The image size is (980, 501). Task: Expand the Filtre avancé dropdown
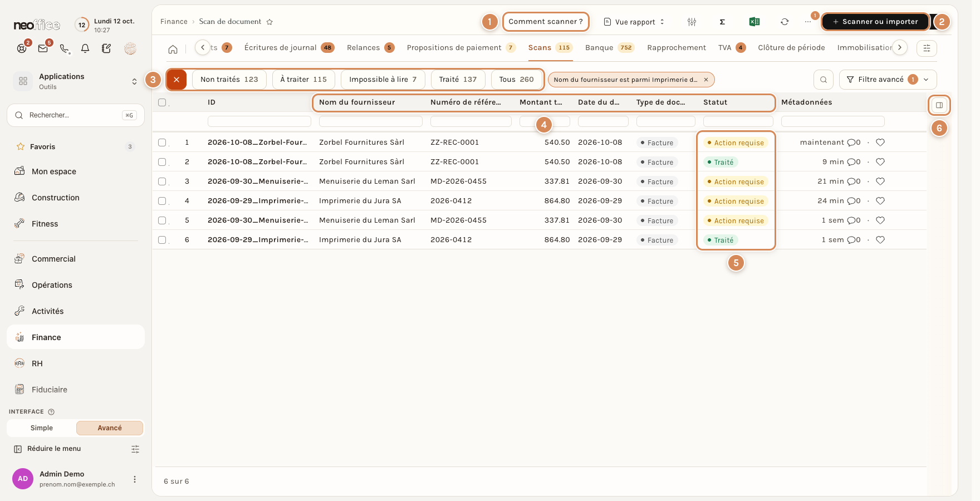(x=888, y=80)
